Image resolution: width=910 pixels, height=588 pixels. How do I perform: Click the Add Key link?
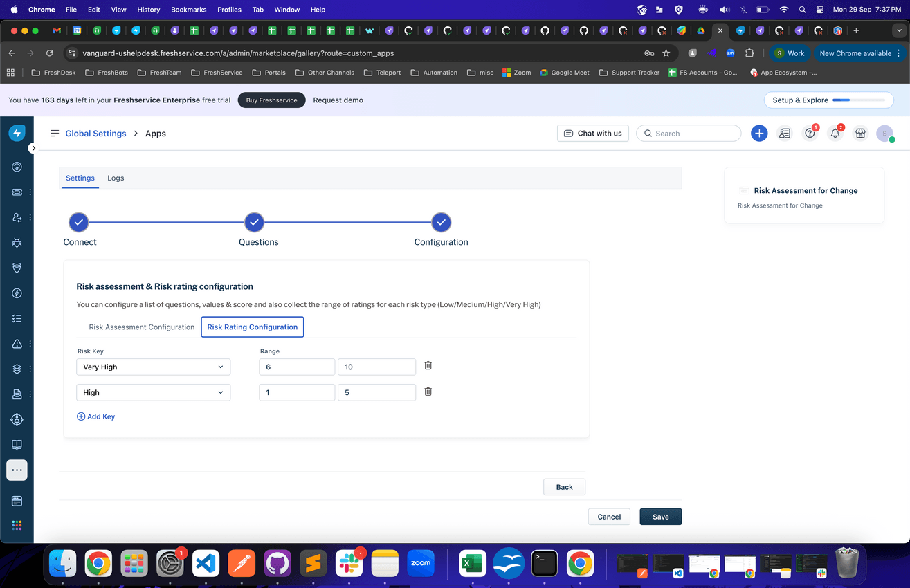pos(95,416)
